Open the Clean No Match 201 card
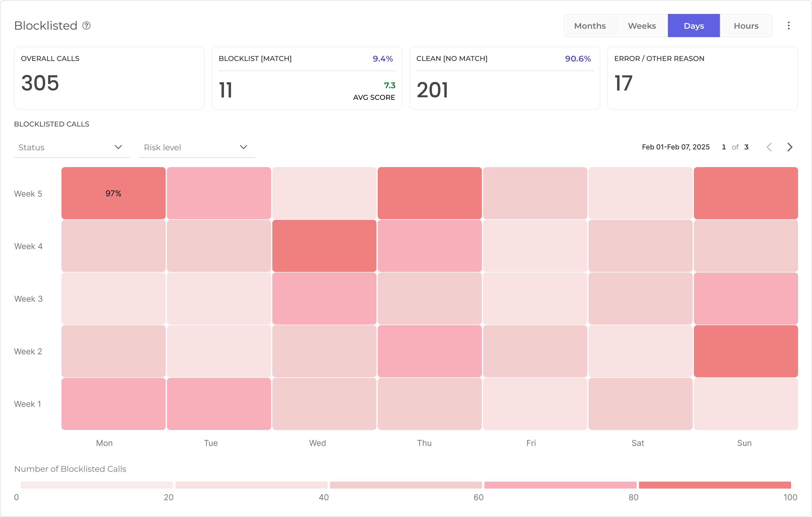812x517 pixels. click(505, 78)
